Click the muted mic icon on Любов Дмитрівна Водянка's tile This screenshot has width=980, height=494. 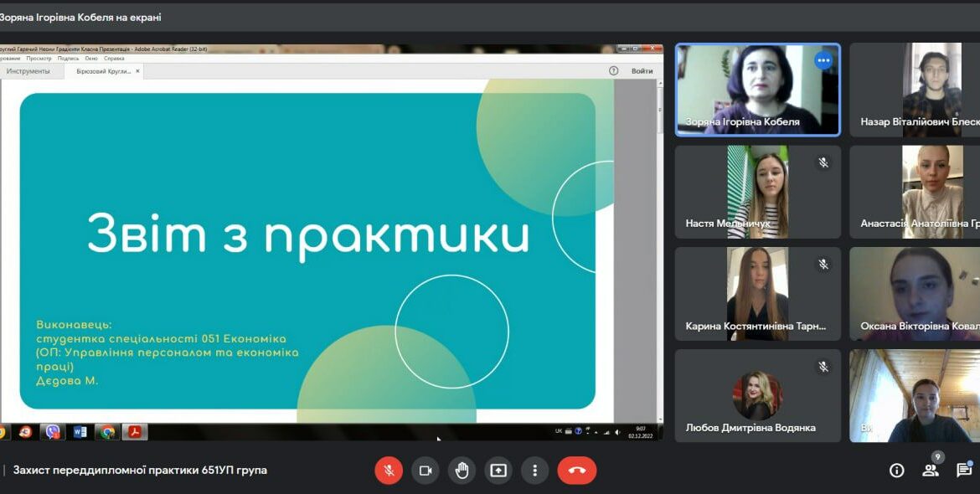823,367
